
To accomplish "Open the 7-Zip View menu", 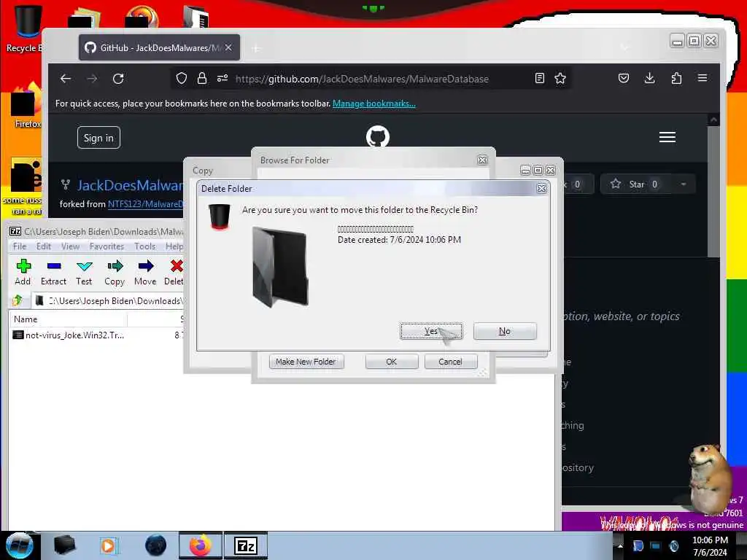I will (x=71, y=246).
